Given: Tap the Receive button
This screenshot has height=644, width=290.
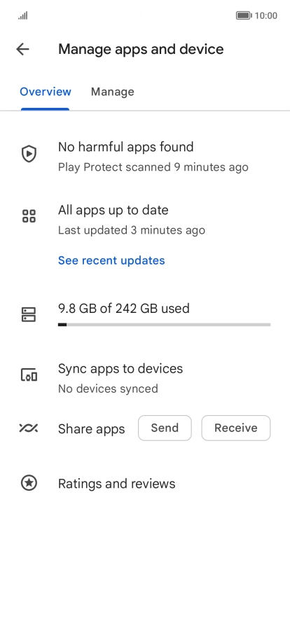Looking at the screenshot, I should pyautogui.click(x=236, y=428).
